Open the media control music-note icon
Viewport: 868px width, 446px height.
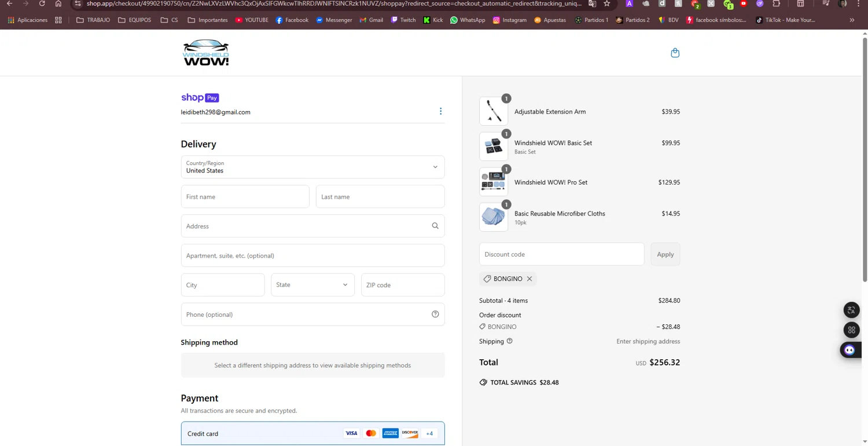[826, 3]
